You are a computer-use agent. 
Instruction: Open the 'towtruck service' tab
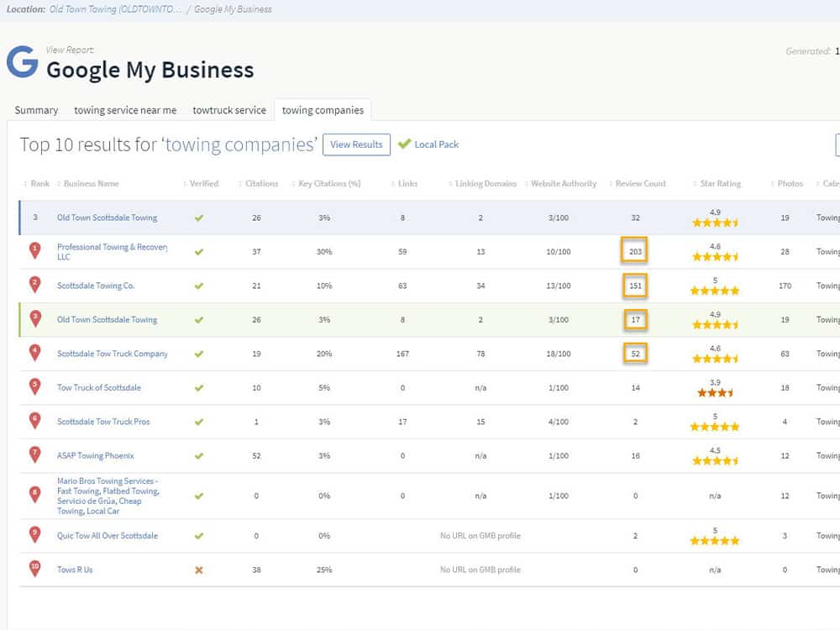coord(229,110)
